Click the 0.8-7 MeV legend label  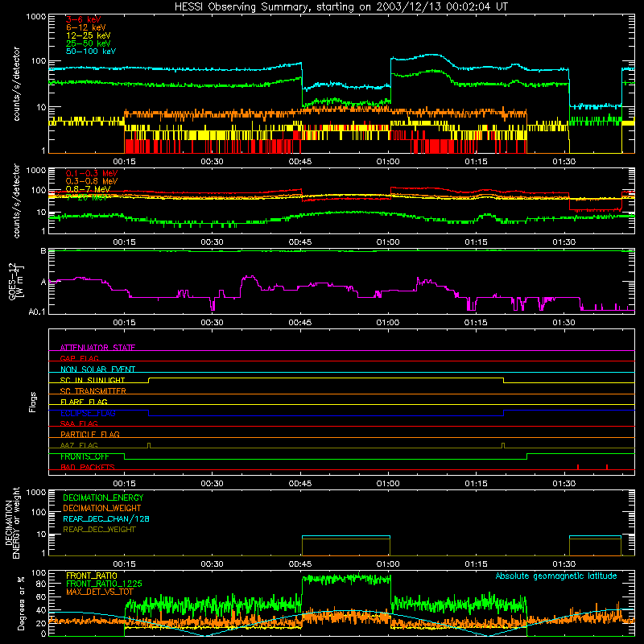[x=88, y=189]
